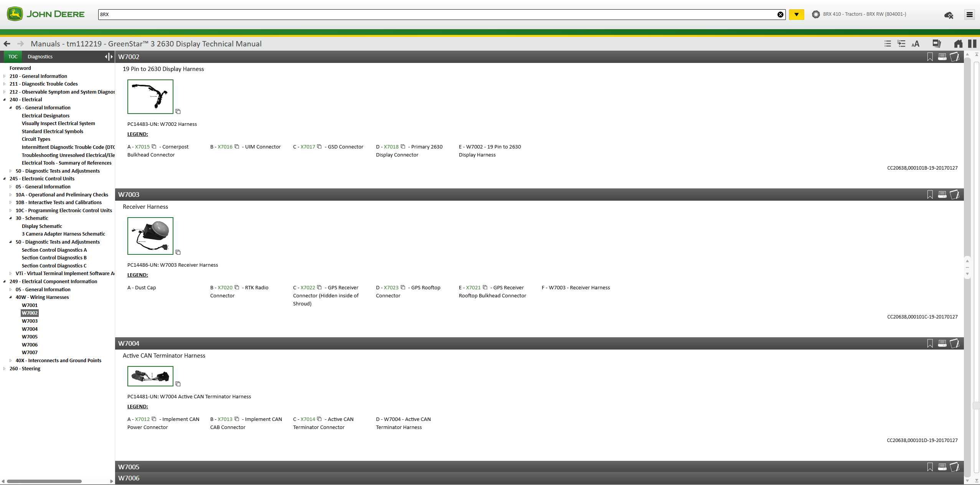Select W7005 in the table of contents
The height and width of the screenshot is (485, 980).
[x=30, y=337]
